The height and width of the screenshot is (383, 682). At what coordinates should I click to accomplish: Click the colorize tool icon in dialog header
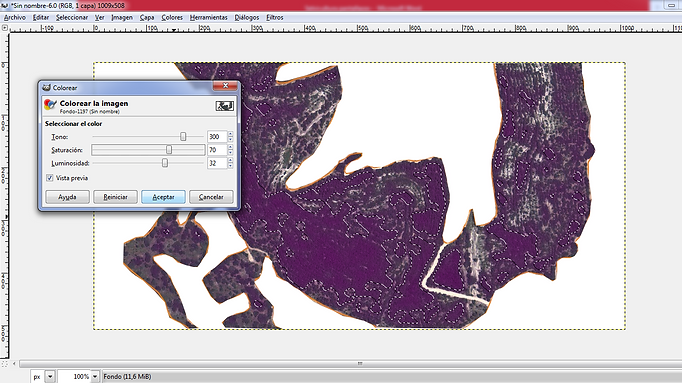[x=50, y=105]
